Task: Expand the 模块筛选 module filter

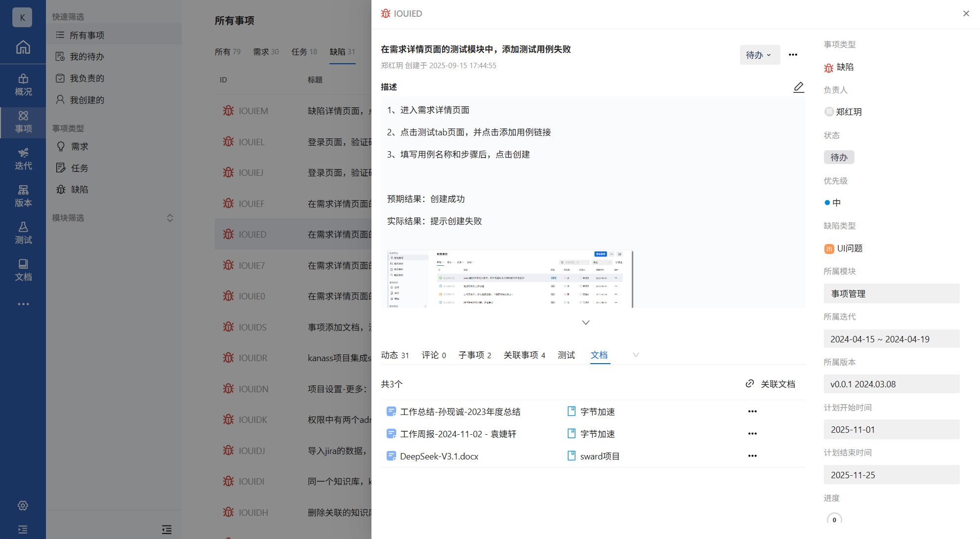Action: click(169, 218)
